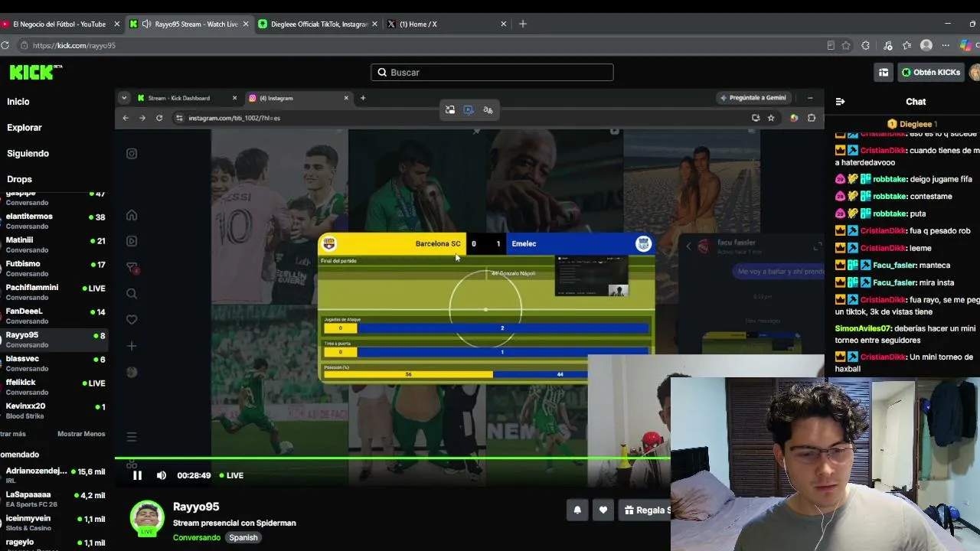Image resolution: width=980 pixels, height=551 pixels.
Task: Click Mostrar Menos to collapse following list
Action: tap(81, 434)
